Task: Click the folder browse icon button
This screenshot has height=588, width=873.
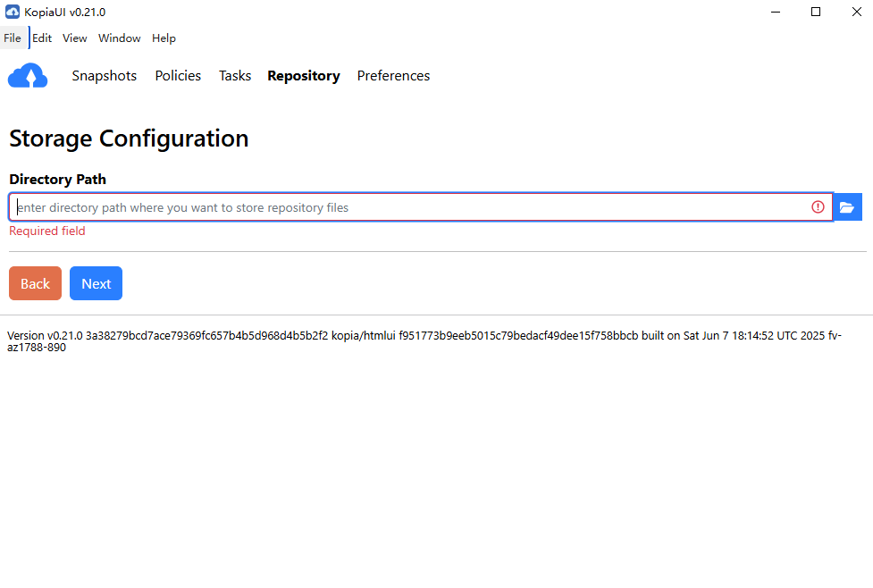Action: pos(847,207)
